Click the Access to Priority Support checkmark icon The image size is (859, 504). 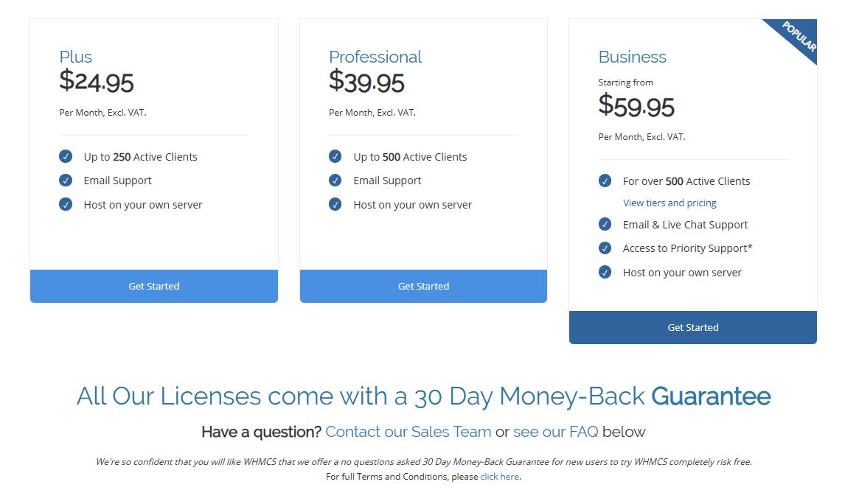pyautogui.click(x=605, y=248)
